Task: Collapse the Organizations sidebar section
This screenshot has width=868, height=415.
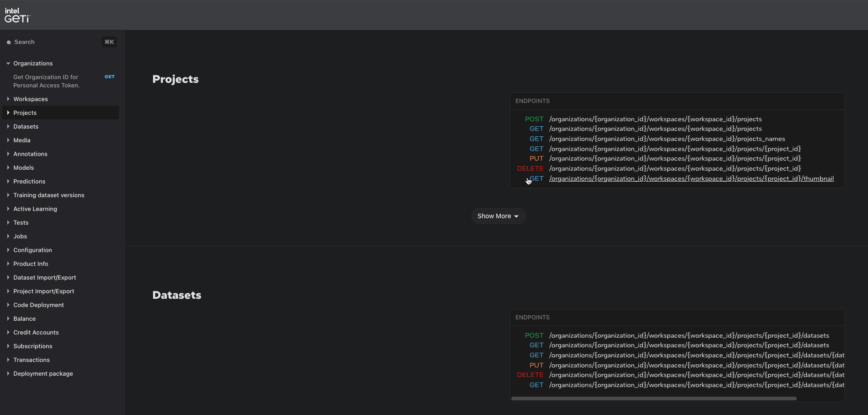Action: 8,63
